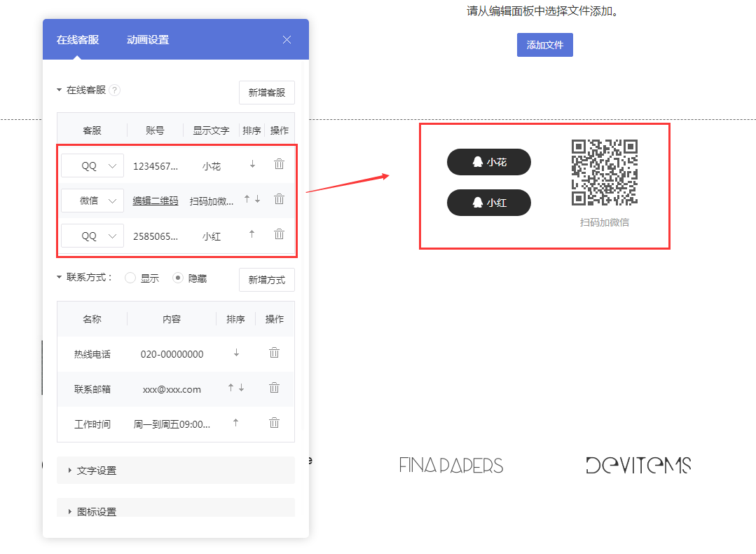Switch to the 在线客服 tab
Image resolution: width=756 pixels, height=554 pixels.
(x=78, y=39)
